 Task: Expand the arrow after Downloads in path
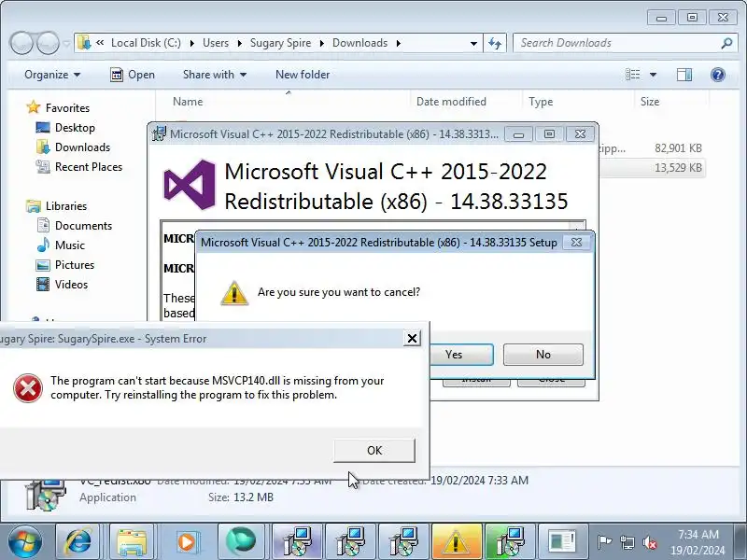pyautogui.click(x=399, y=43)
